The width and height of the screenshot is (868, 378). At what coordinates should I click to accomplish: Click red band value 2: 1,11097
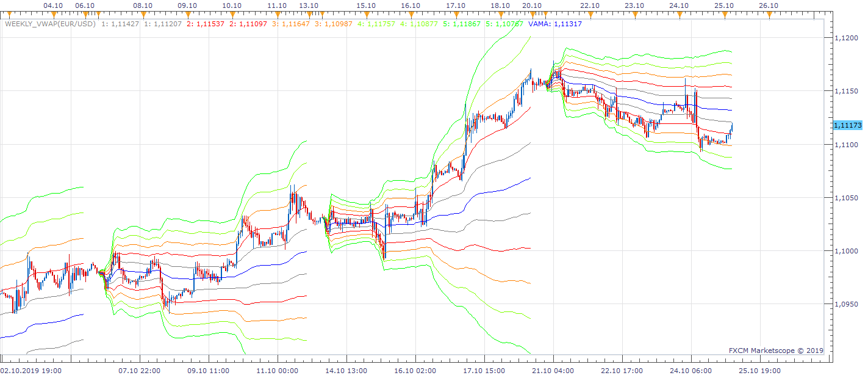click(x=249, y=24)
